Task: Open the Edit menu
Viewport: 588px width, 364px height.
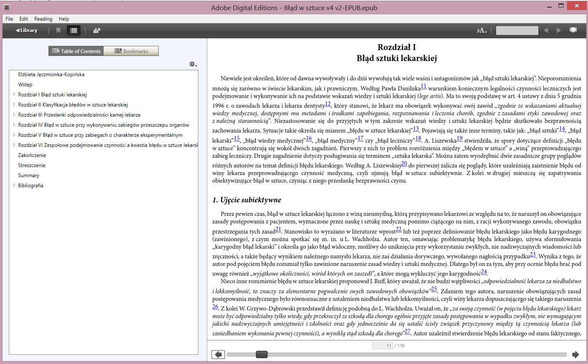Action: (x=24, y=19)
